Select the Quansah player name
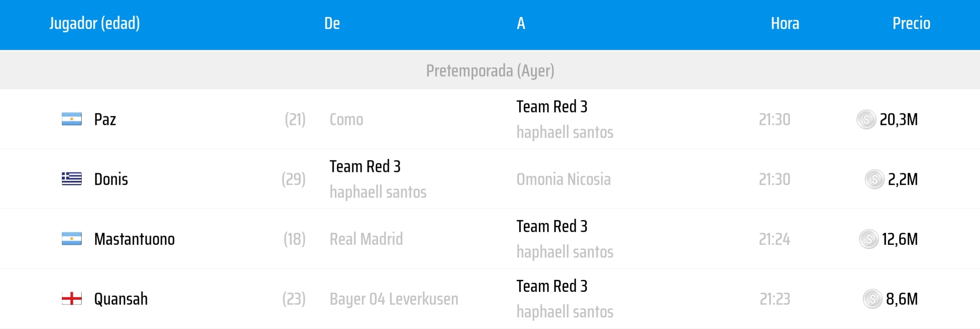 tap(121, 299)
